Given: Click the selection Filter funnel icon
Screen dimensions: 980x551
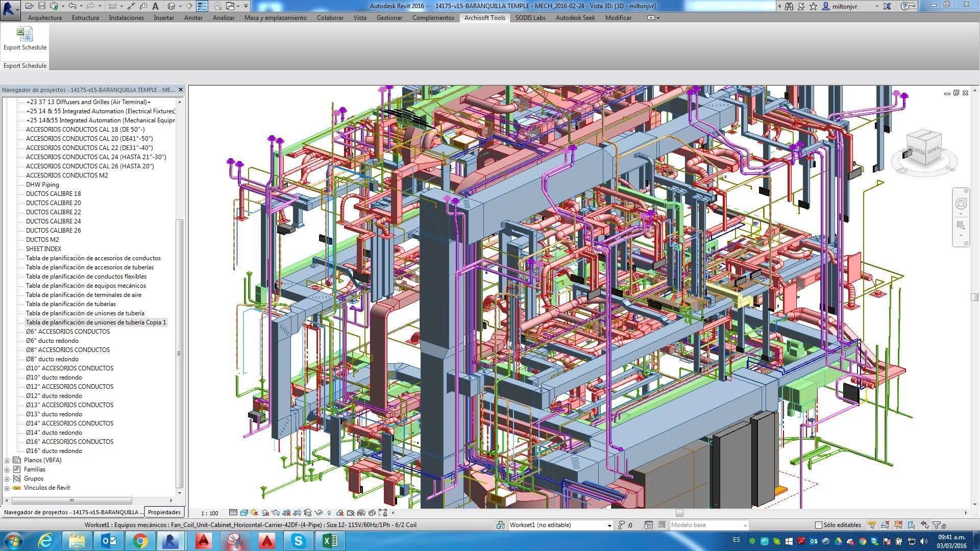Looking at the screenshot, I should 937,525.
